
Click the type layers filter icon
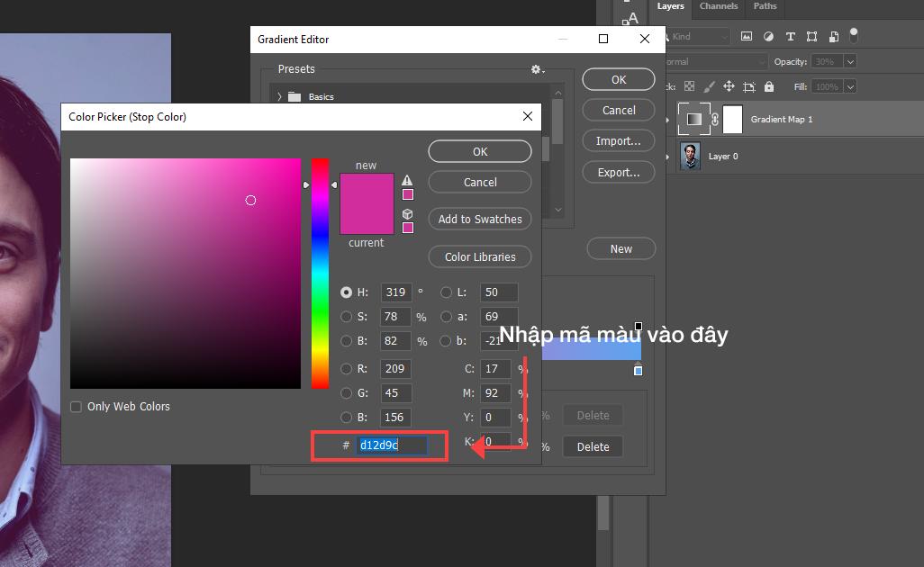pos(791,36)
